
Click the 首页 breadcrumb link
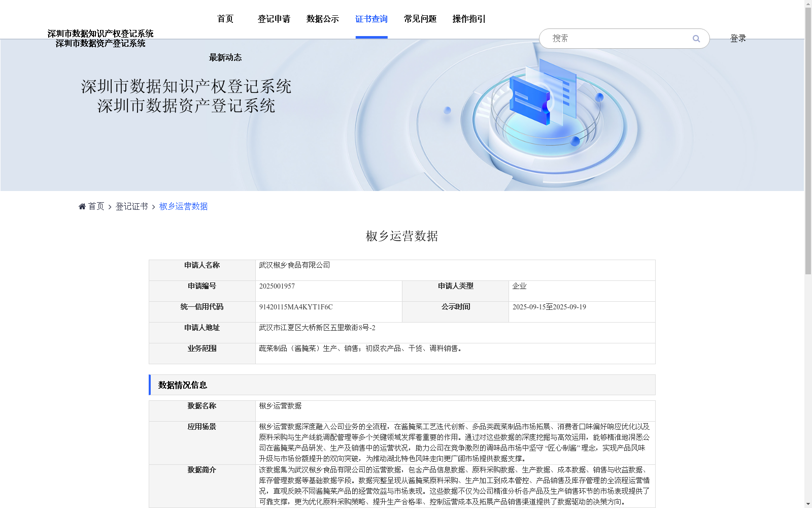pyautogui.click(x=96, y=206)
